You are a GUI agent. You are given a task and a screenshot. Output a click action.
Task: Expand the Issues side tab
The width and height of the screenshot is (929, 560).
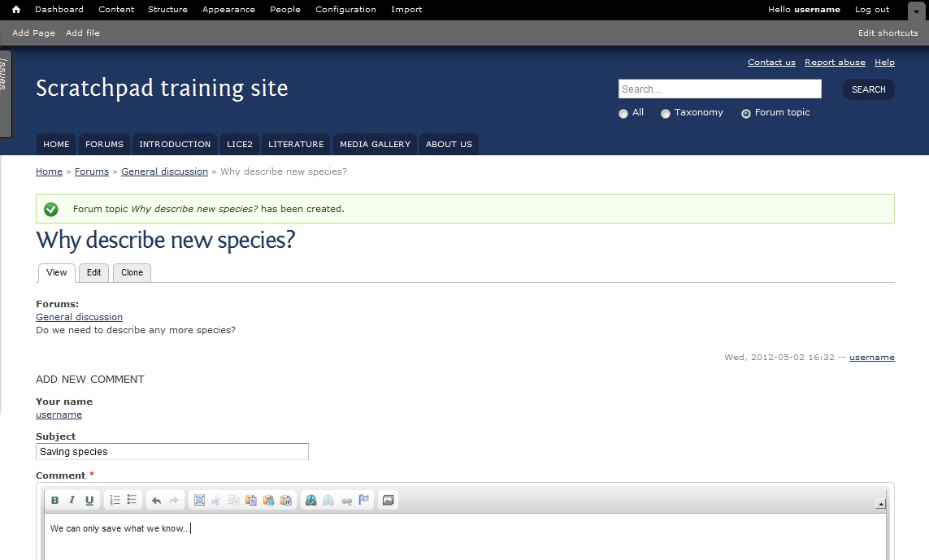coord(5,93)
